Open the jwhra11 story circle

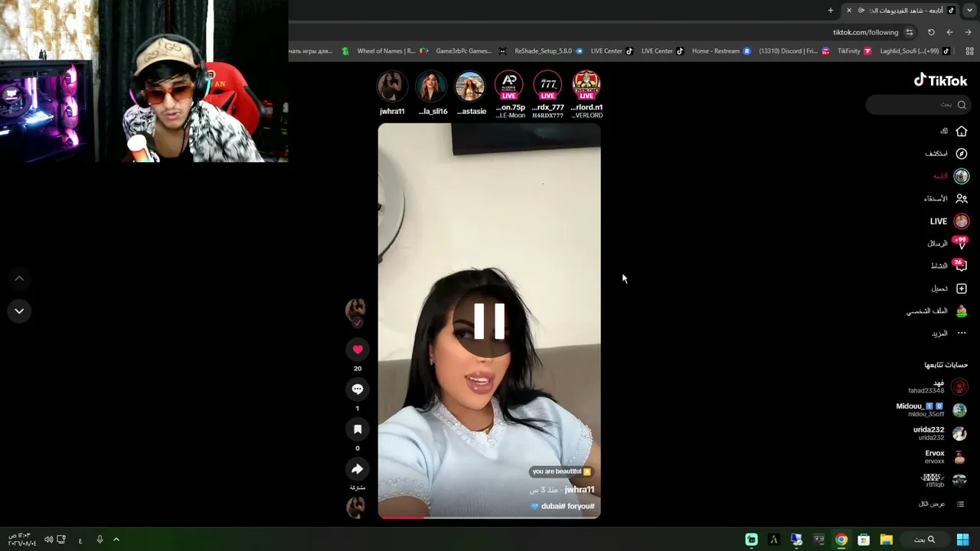392,86
